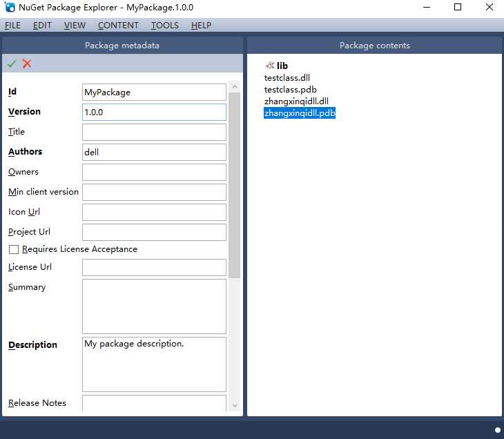Select testclass.dll in package contents
The height and width of the screenshot is (439, 504).
[287, 78]
